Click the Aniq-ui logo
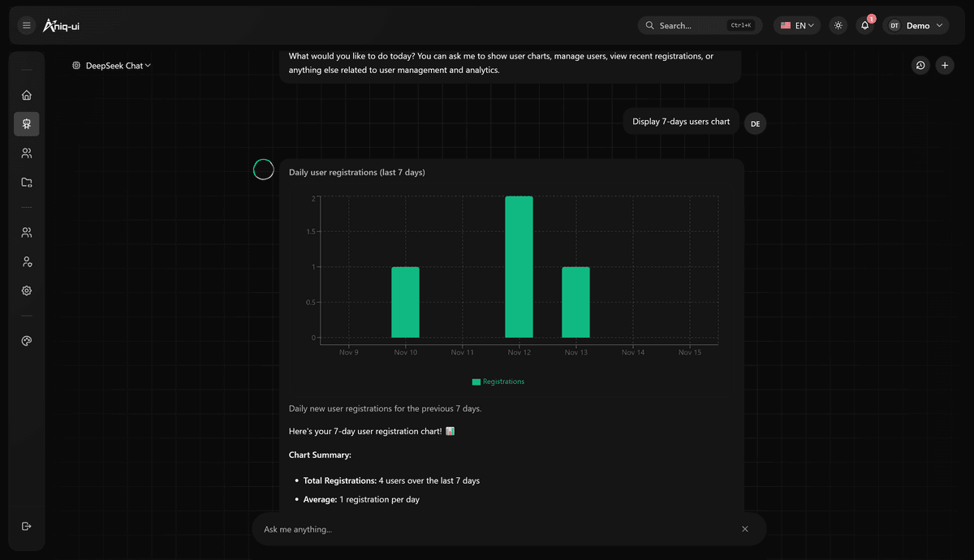974x560 pixels. pos(62,26)
